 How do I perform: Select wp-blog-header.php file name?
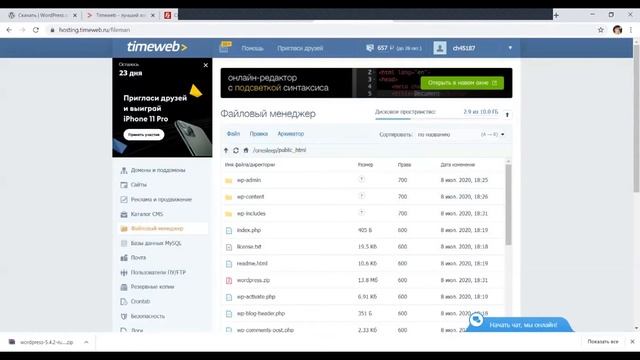261,313
